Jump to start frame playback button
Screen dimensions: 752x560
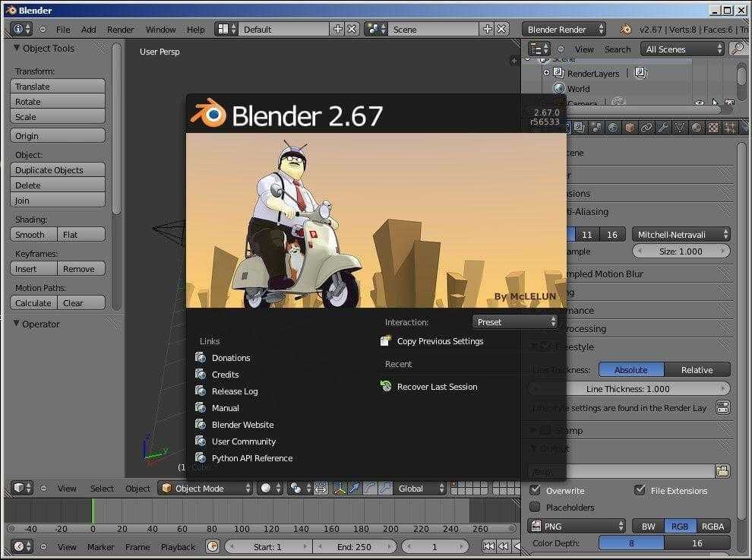coord(488,546)
